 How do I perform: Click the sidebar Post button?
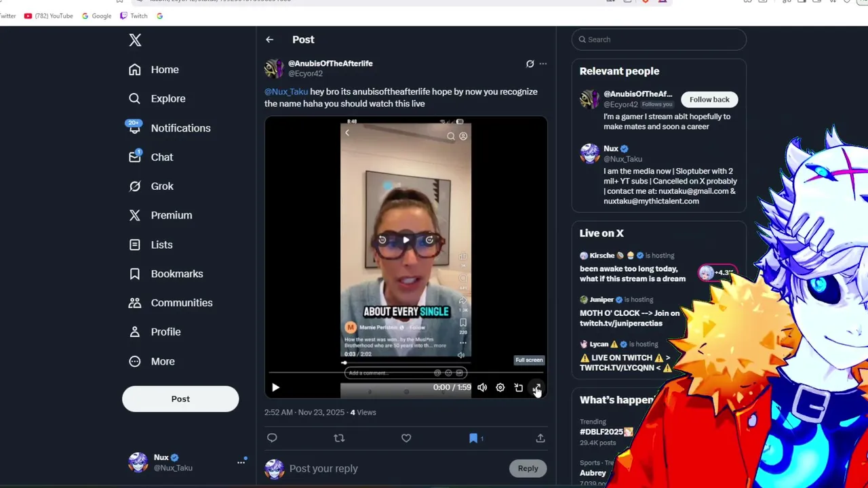[x=180, y=399]
